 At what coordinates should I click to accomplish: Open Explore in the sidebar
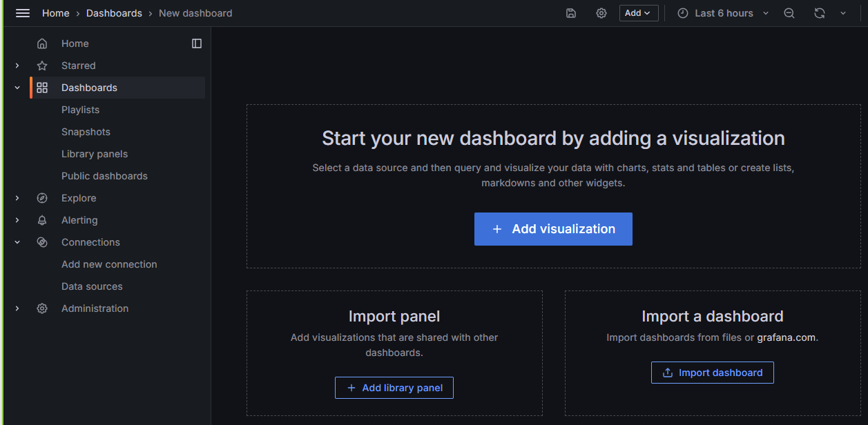[x=79, y=198]
